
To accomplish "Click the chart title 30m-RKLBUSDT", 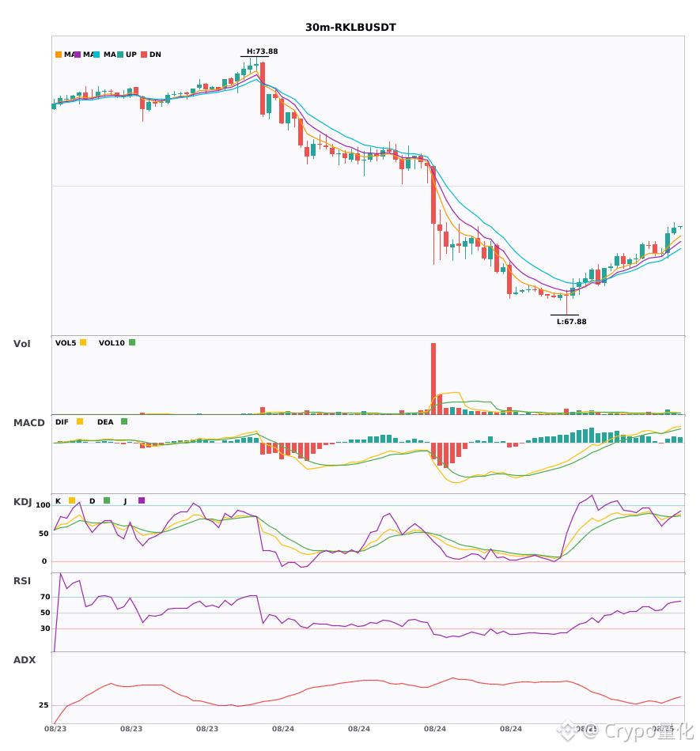I will click(x=350, y=28).
